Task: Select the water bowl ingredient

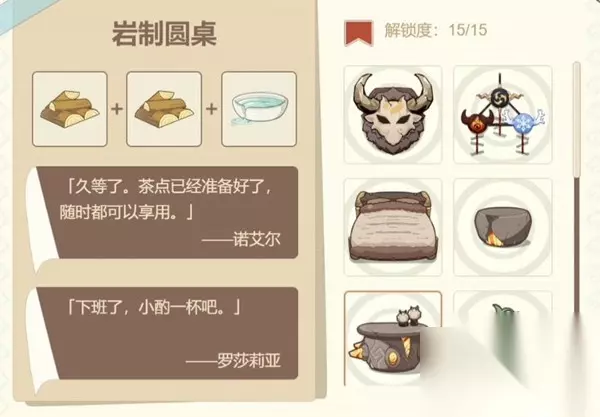Action: point(259,109)
